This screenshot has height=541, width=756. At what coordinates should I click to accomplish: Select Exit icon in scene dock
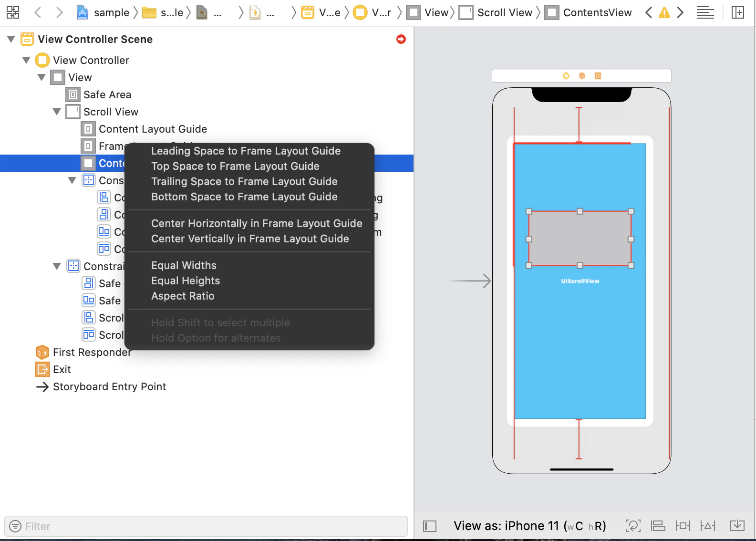pyautogui.click(x=598, y=76)
